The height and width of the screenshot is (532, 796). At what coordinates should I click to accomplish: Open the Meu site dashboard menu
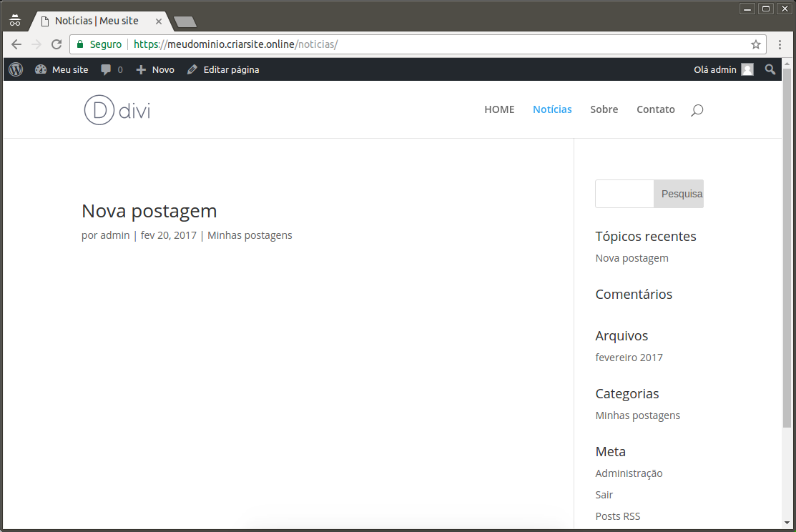point(62,69)
